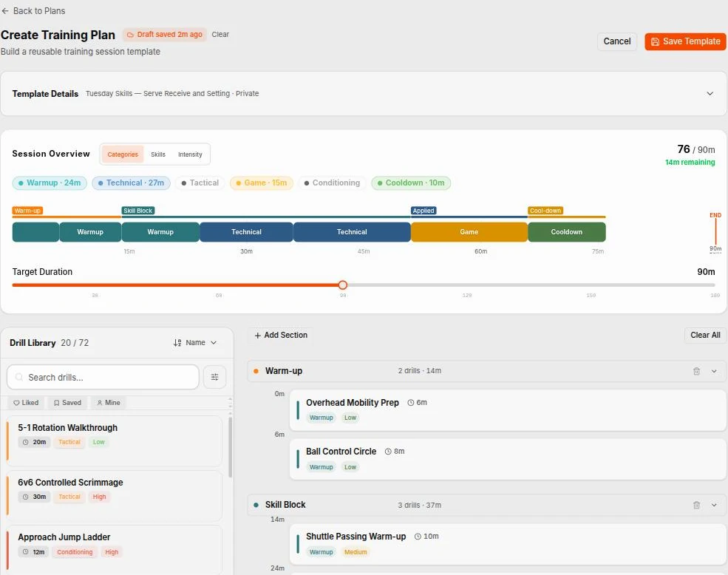
Task: Click the Cooldown block in timeline
Action: [x=566, y=232]
